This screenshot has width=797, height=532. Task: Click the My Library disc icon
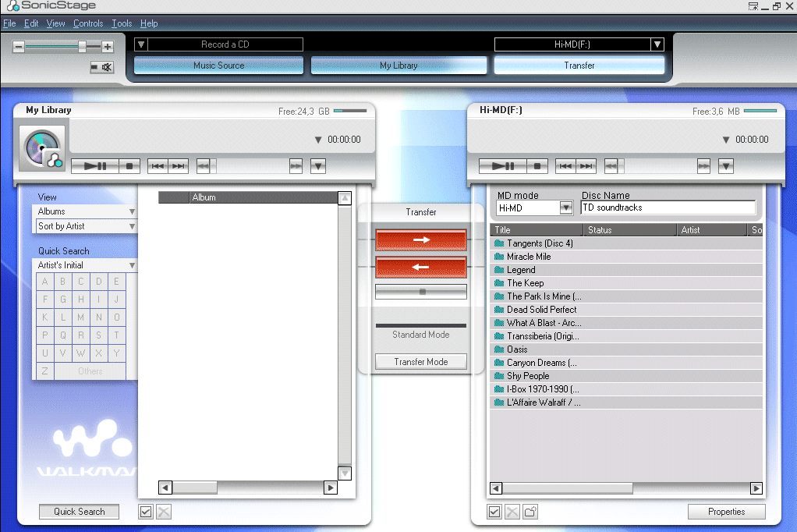pyautogui.click(x=42, y=148)
